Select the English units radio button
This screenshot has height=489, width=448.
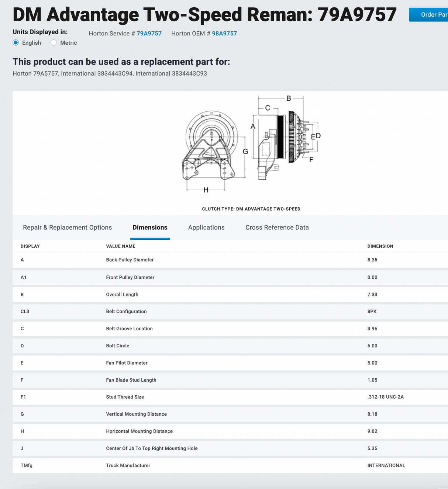[x=16, y=43]
